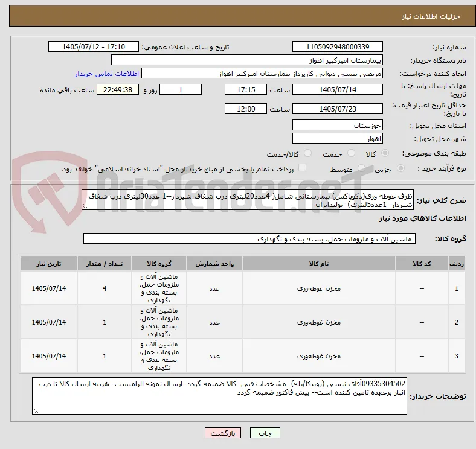Click the unit عدد in row 3

tap(214, 356)
